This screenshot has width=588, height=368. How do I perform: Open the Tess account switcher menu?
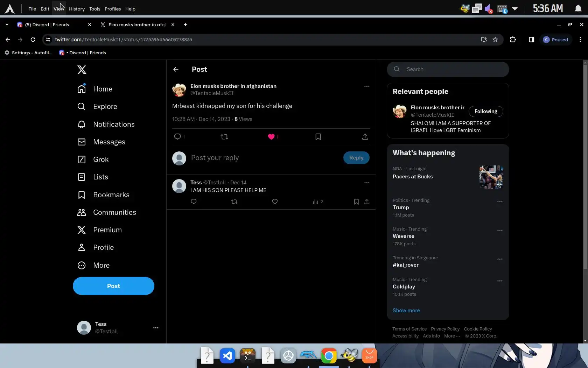coord(156,328)
